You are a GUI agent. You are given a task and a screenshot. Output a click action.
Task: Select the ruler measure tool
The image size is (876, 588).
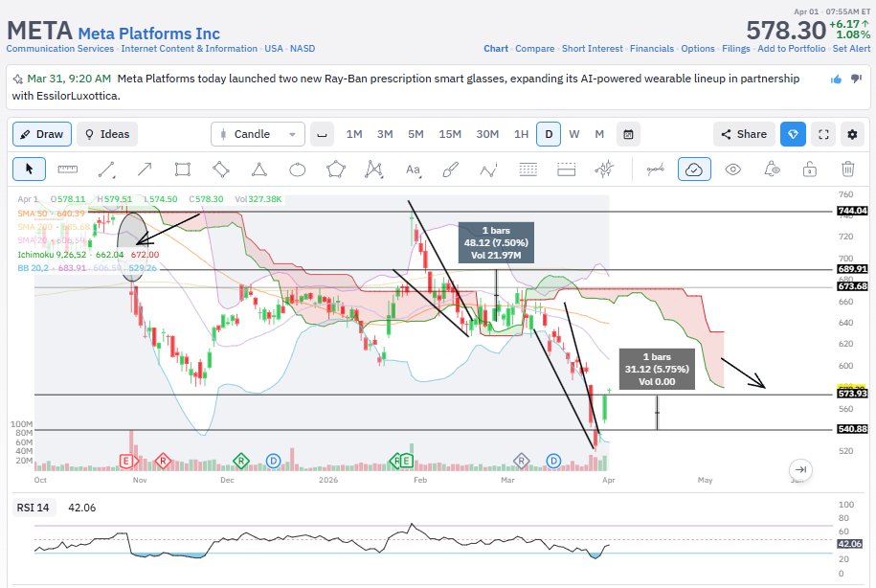click(68, 169)
